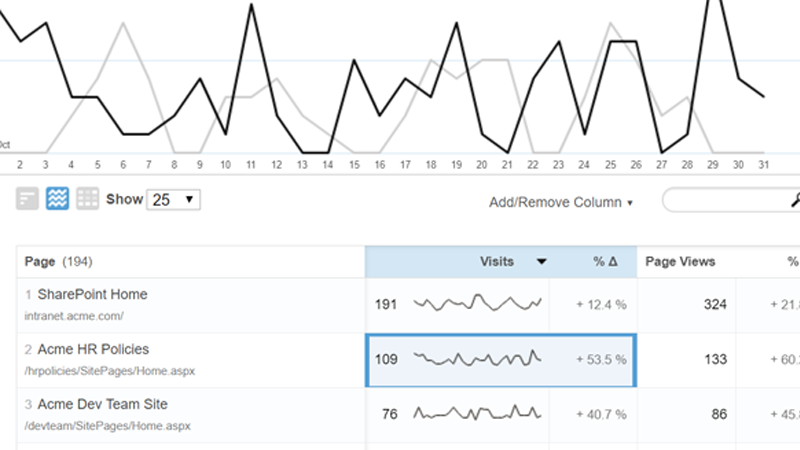Sort by the Page column header
The image size is (800, 450).
tap(40, 262)
